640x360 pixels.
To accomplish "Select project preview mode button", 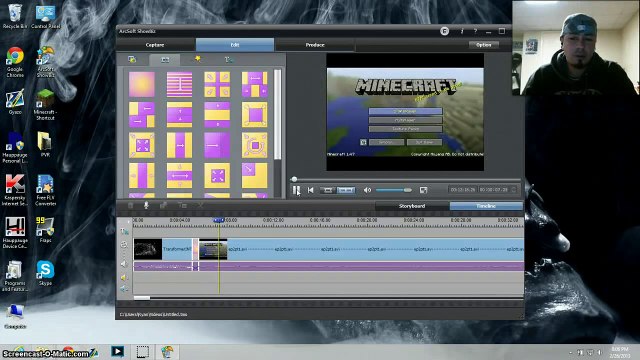I will [346, 190].
